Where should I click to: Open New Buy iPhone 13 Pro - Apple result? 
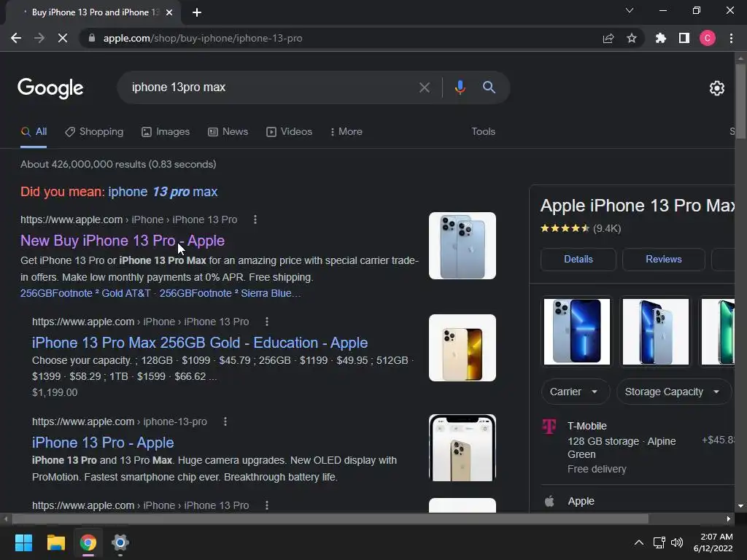[x=123, y=241]
